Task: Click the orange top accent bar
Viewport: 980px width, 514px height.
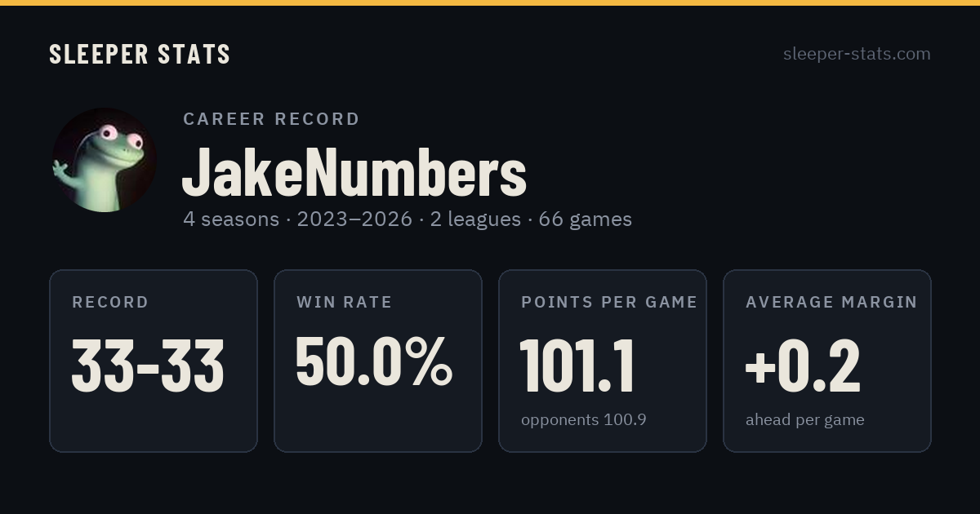Action: (x=490, y=2)
